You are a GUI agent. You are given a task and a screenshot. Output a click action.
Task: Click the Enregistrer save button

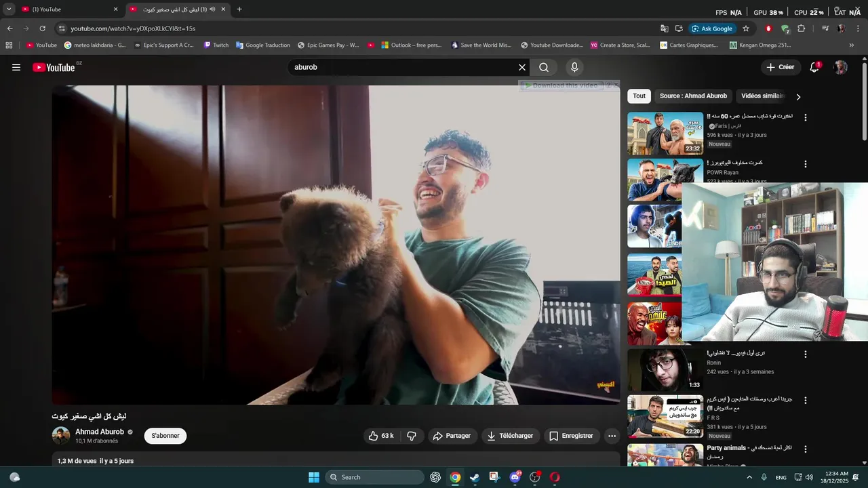(x=571, y=436)
